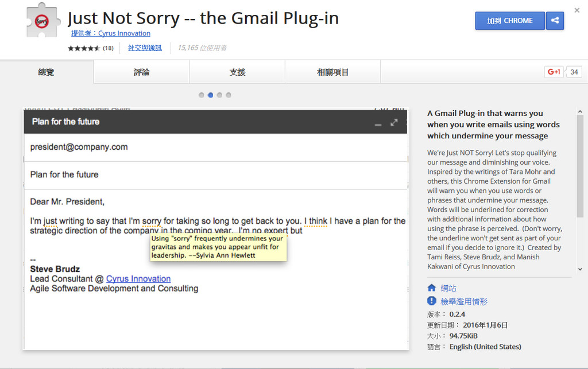
Task: Select the first carousel dot
Action: 202,95
